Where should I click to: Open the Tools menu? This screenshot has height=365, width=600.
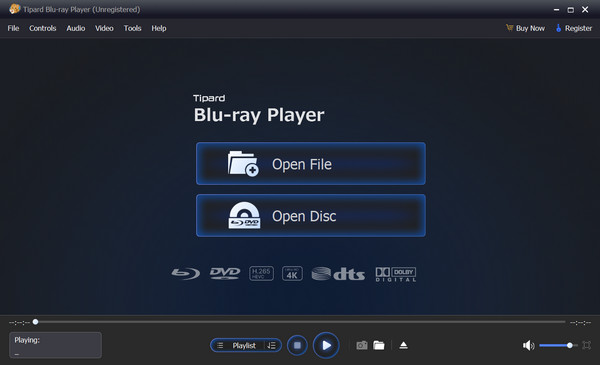pos(132,28)
